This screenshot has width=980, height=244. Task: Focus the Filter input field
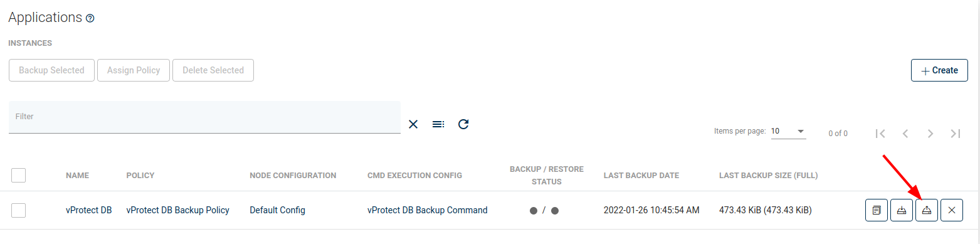[x=204, y=117]
